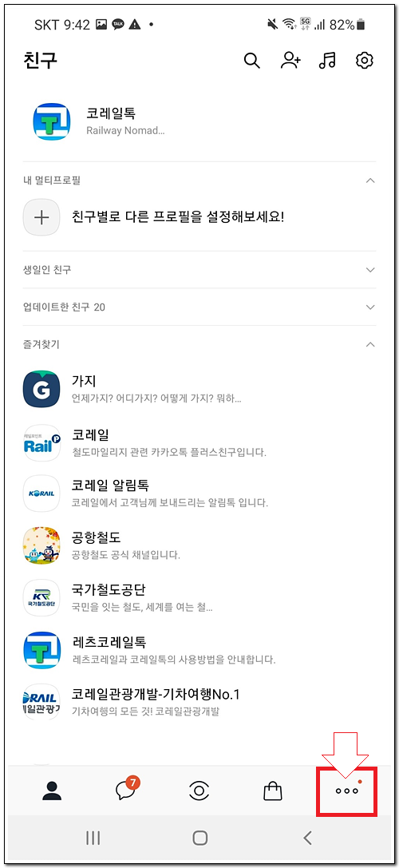Select the friend name 가지
The width and height of the screenshot is (399, 868).
pos(85,382)
